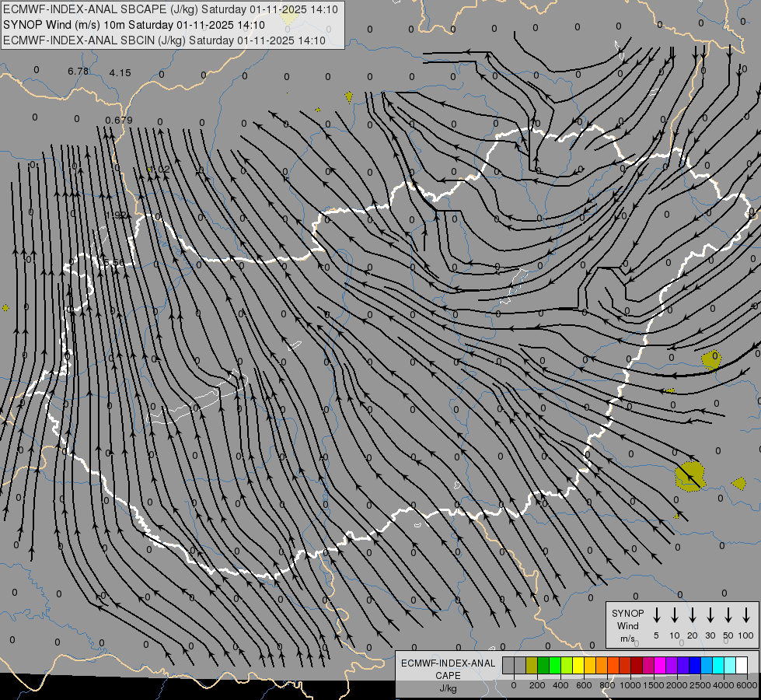The image size is (761, 700).
Task: Click the 50 m/s wind arrow in legend
Action: [x=728, y=615]
